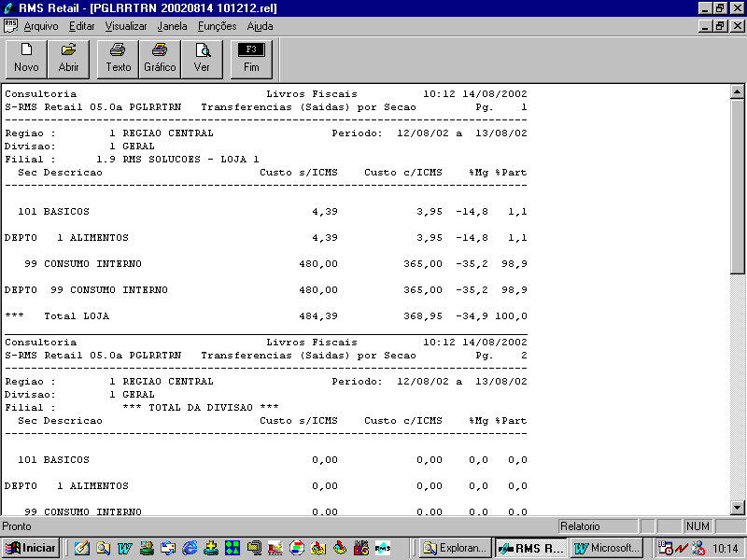Click the RMS quick launch icon
This screenshot has width=747, height=560.
click(383, 548)
